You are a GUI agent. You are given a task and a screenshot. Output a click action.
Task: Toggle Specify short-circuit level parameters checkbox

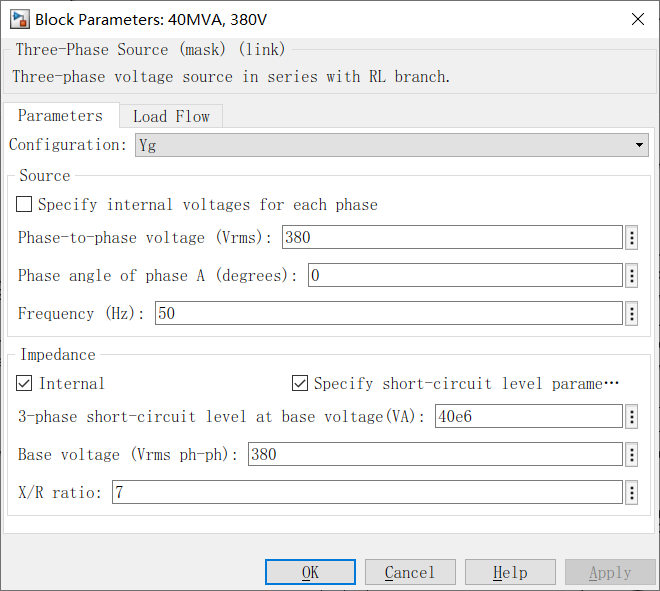300,383
